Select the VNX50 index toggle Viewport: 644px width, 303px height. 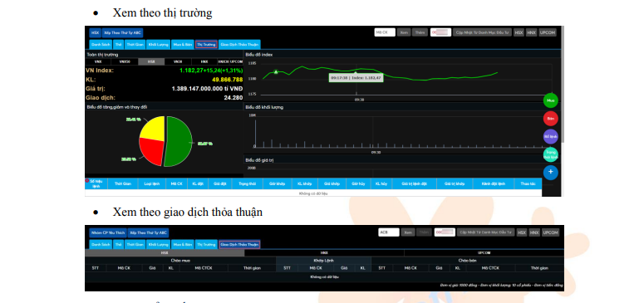[125, 62]
